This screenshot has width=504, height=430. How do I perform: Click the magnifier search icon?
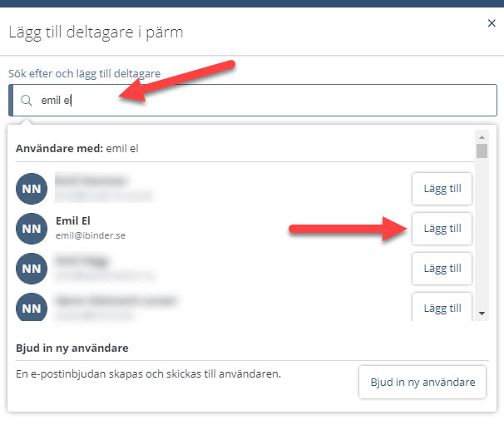click(x=27, y=101)
